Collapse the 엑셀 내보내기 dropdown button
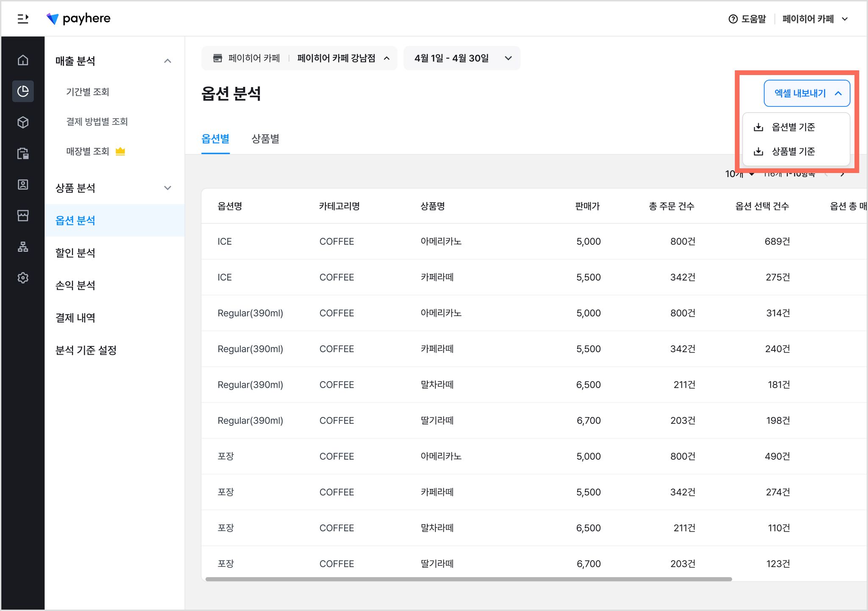 (807, 93)
